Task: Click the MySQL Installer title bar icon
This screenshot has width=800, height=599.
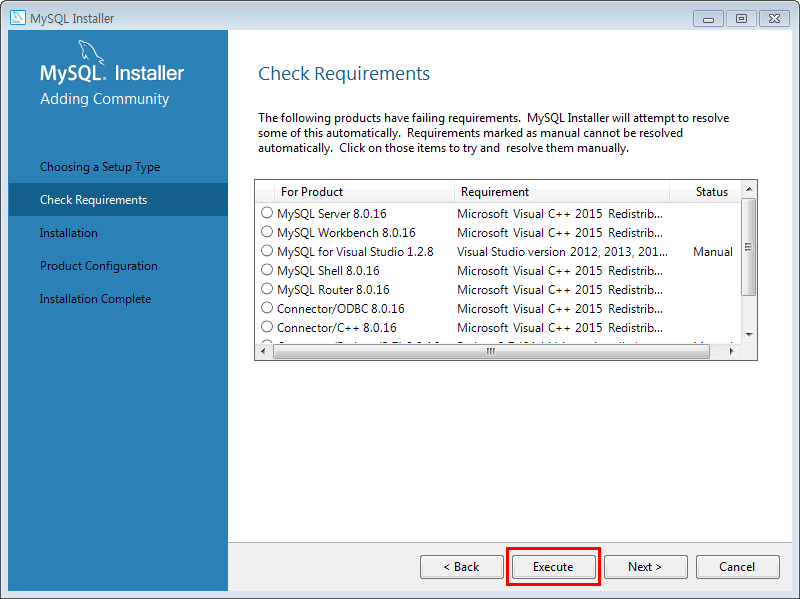Action: coord(17,18)
